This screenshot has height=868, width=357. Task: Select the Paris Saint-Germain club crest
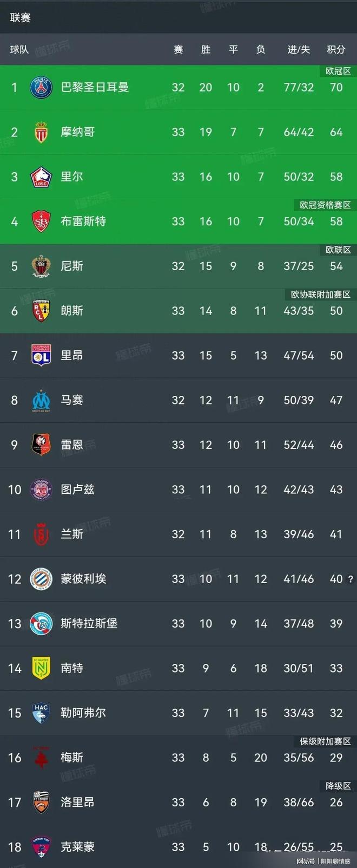point(41,87)
